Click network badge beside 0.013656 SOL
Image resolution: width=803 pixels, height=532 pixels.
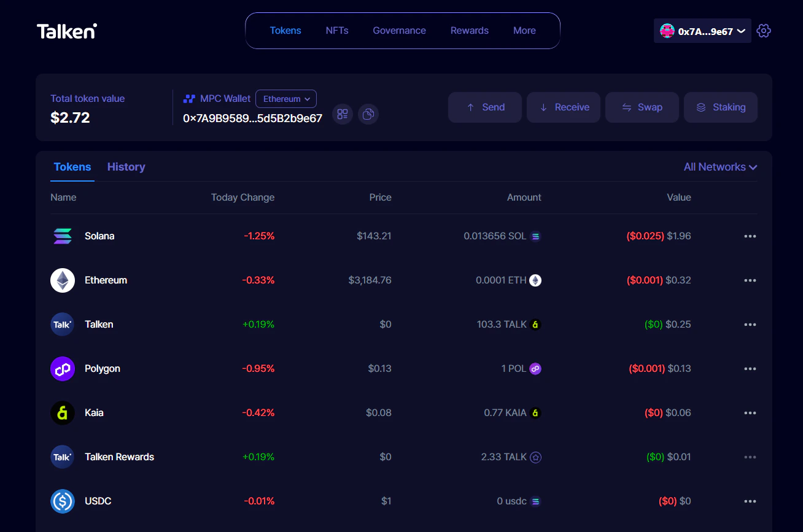[x=535, y=236]
